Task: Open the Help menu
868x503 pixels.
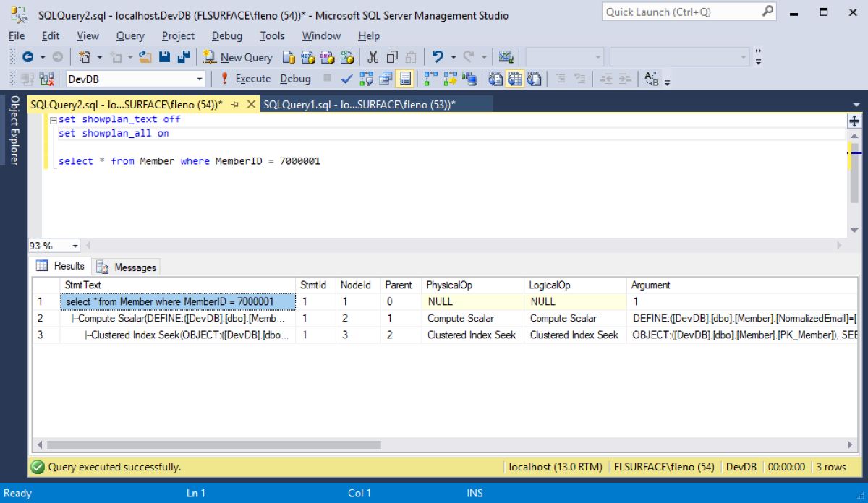Action: coord(368,35)
